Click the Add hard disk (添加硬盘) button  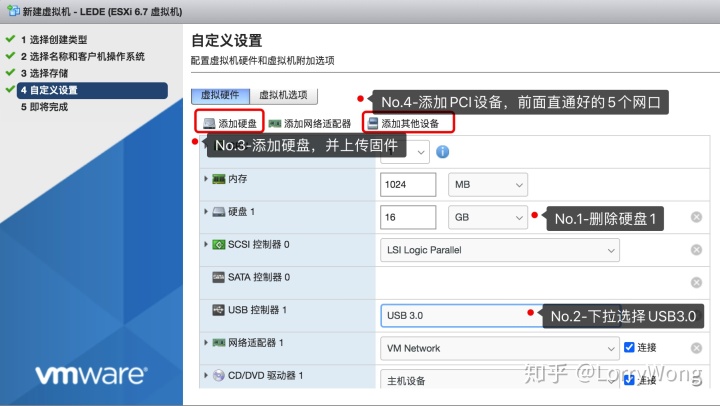click(230, 123)
